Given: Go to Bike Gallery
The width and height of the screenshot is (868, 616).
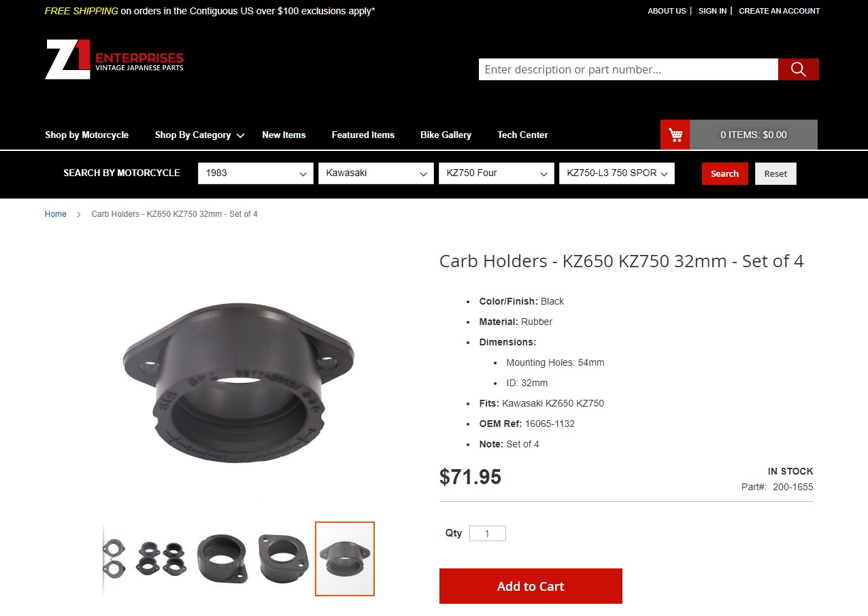Looking at the screenshot, I should click(x=446, y=135).
